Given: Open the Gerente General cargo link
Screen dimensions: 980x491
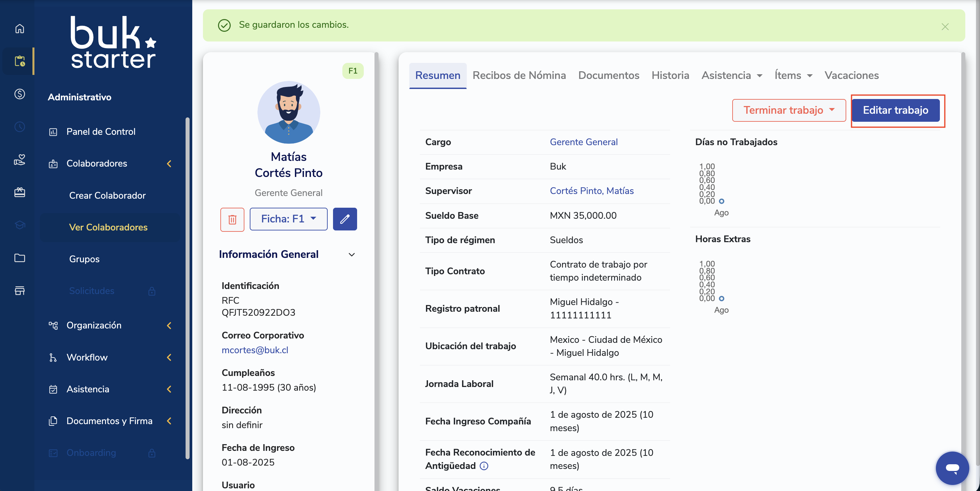Looking at the screenshot, I should 583,142.
